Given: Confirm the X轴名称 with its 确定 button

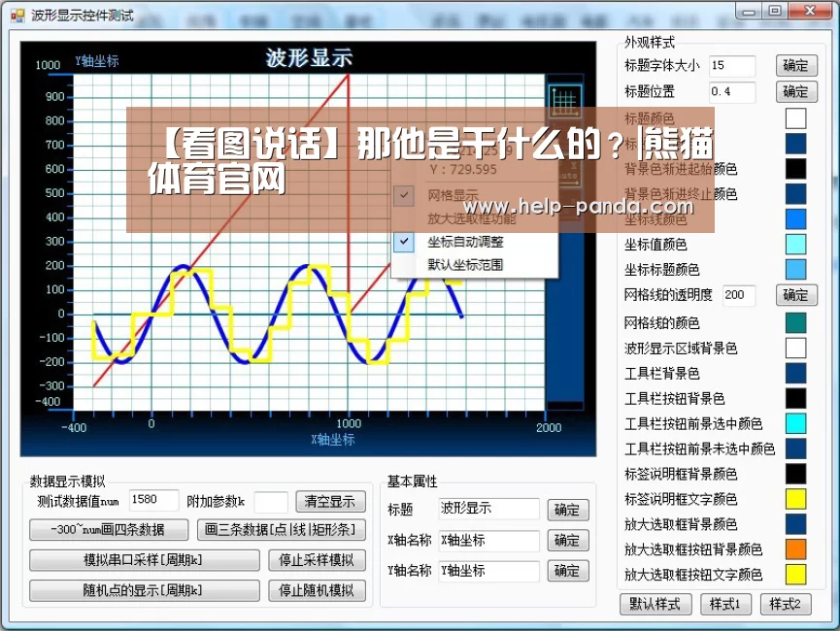Looking at the screenshot, I should [x=568, y=540].
